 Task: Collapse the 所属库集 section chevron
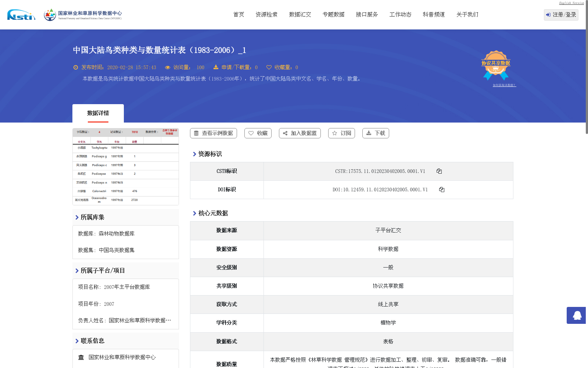[x=77, y=217]
